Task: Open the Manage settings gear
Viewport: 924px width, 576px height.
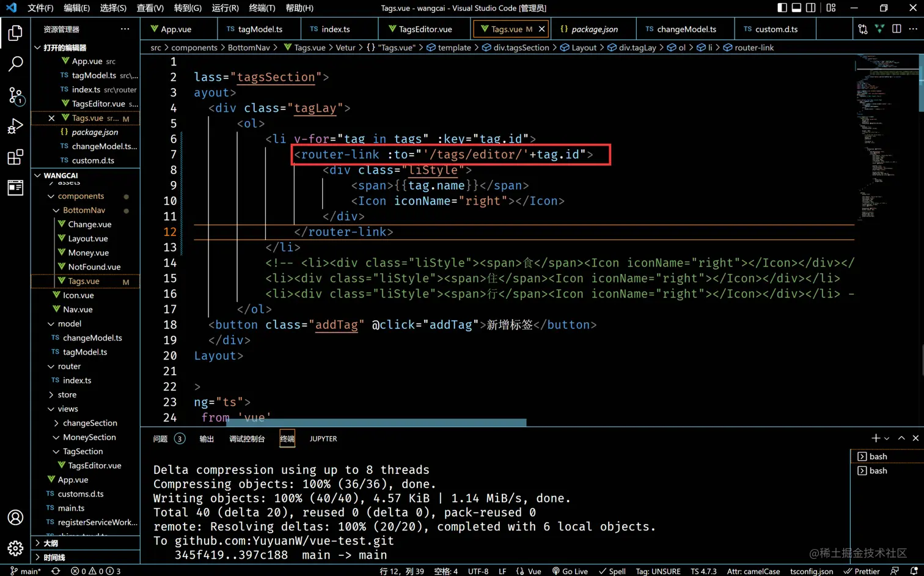Action: coord(15,548)
